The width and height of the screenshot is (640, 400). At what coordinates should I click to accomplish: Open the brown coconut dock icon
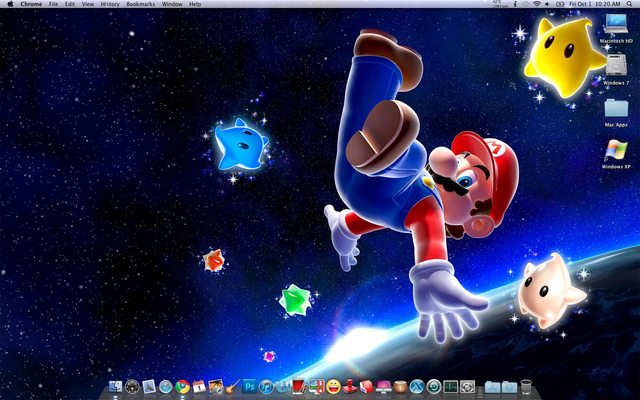tap(400, 386)
